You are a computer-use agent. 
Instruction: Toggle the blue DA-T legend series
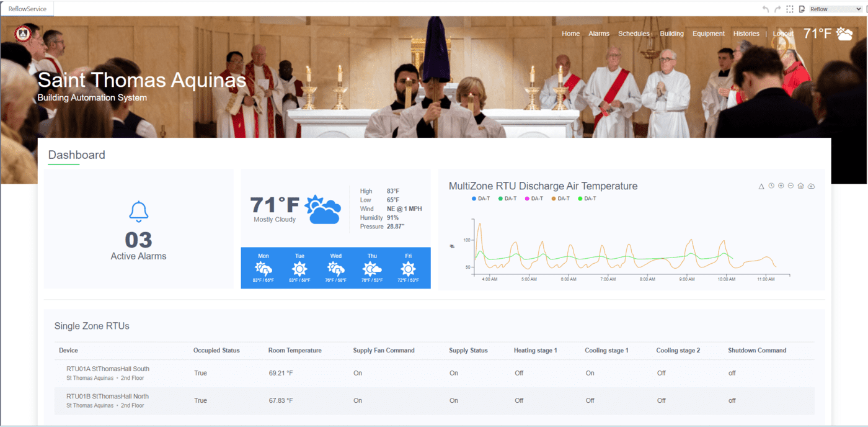481,199
